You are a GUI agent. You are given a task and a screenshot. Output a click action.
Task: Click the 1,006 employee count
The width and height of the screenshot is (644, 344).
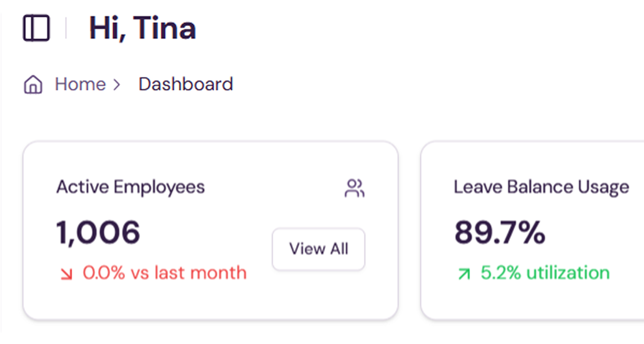pyautogui.click(x=98, y=233)
